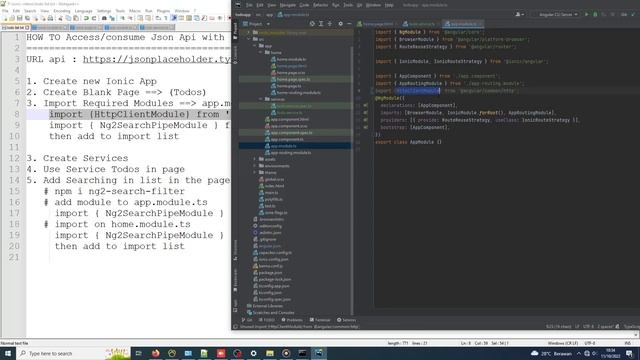This screenshot has height=360, width=640.
Task: Click the Windows Start button
Action: [x=8, y=353]
